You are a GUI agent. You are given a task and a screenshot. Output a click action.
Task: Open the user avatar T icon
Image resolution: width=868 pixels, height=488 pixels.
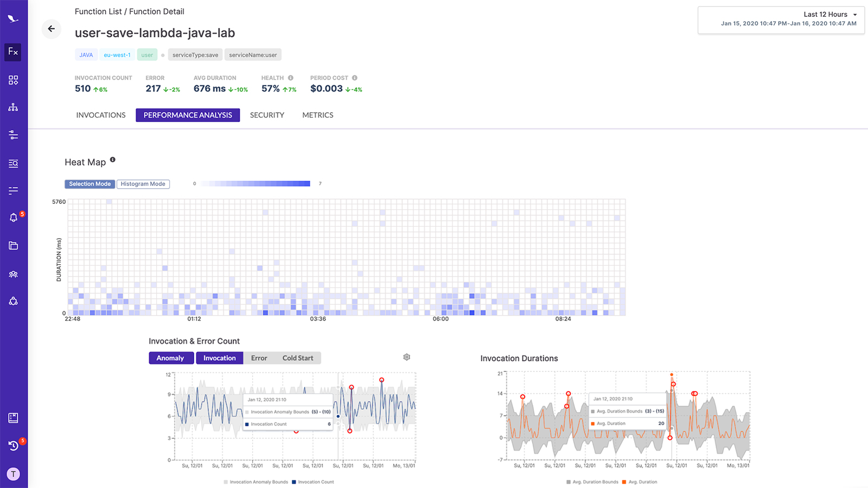point(13,474)
